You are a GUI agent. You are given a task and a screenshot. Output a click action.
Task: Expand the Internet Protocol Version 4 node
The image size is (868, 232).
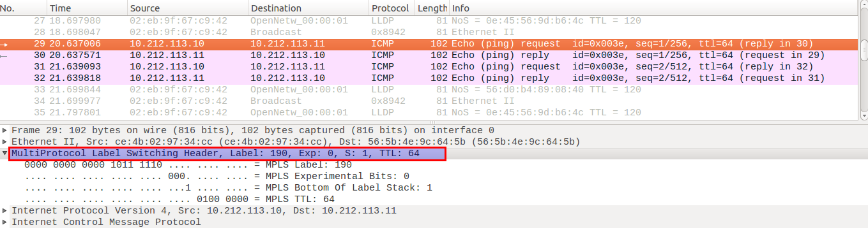5,210
